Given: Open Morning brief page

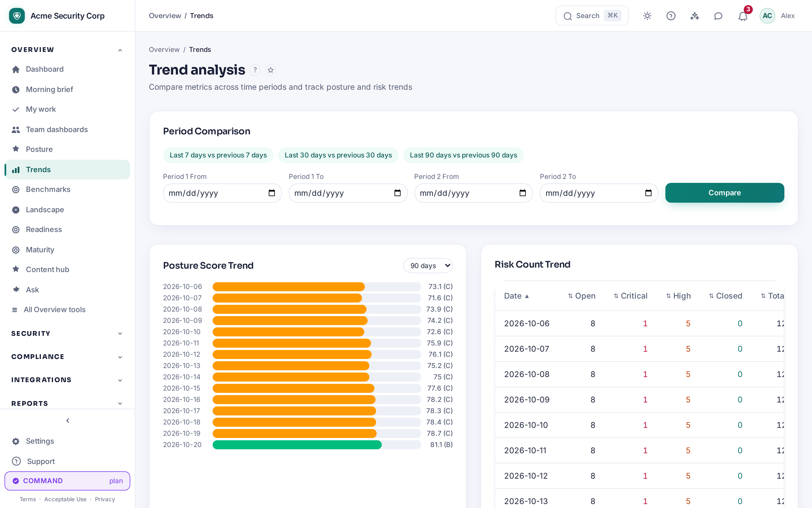Looking at the screenshot, I should (67, 89).
